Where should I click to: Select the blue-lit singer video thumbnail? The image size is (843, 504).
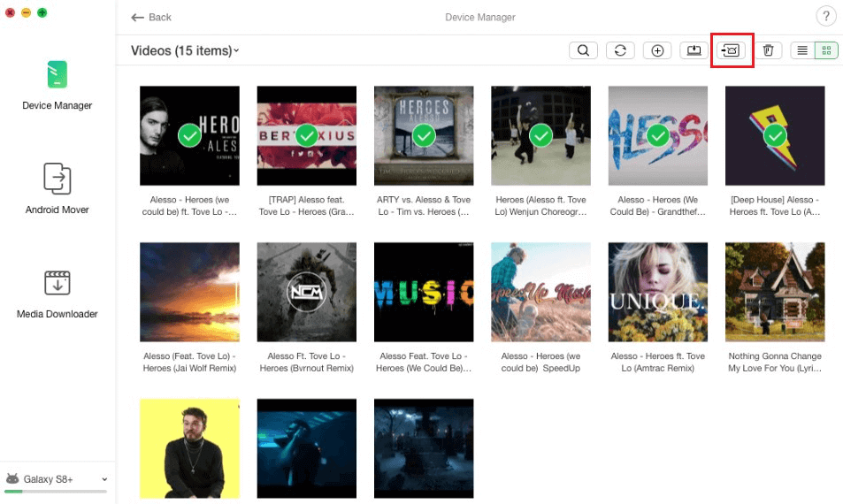[306, 448]
